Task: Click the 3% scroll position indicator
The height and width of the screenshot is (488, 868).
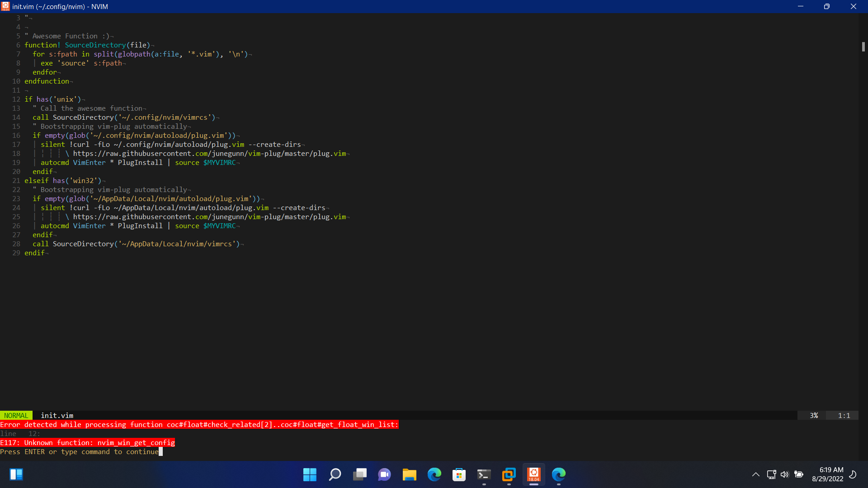Action: pos(814,415)
